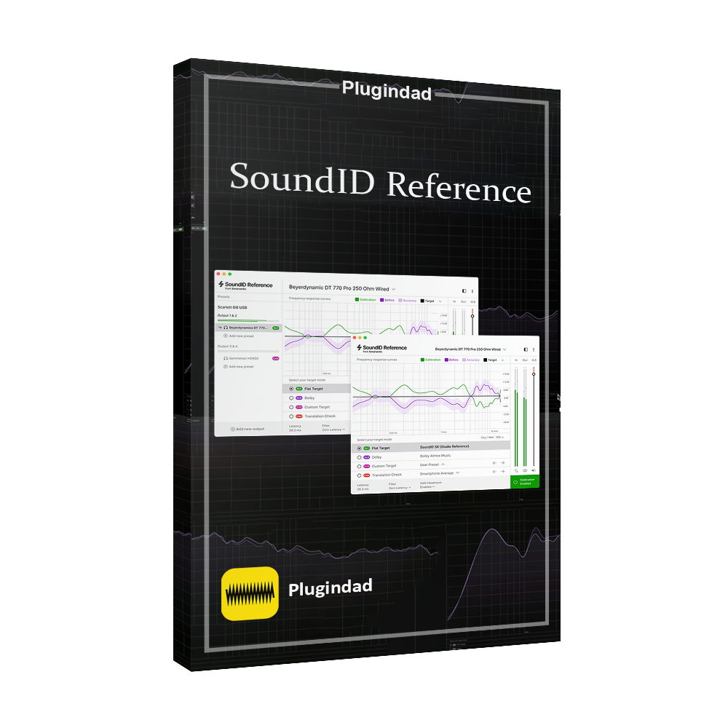Viewport: 728px width, 728px height.
Task: Click purple Dolby badge in front window list
Action: tap(367, 457)
